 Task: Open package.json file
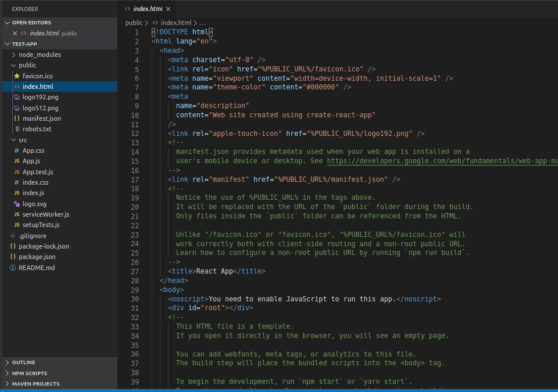tap(37, 257)
